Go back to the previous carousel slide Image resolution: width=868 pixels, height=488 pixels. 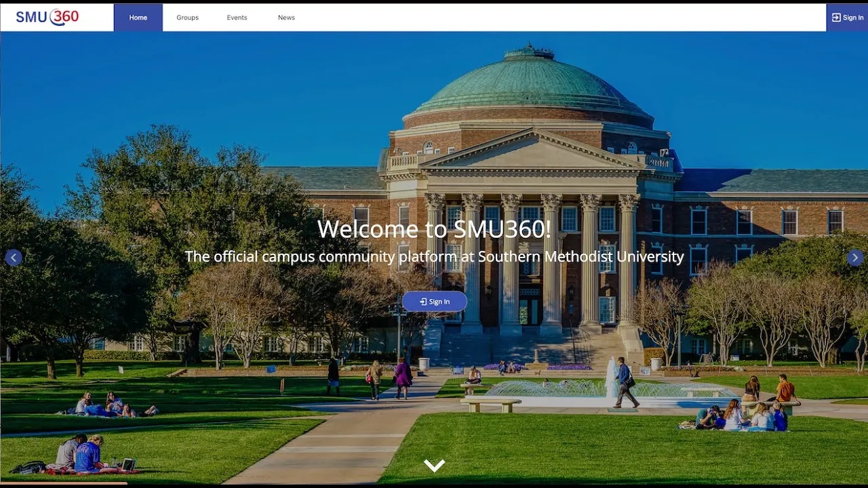14,258
